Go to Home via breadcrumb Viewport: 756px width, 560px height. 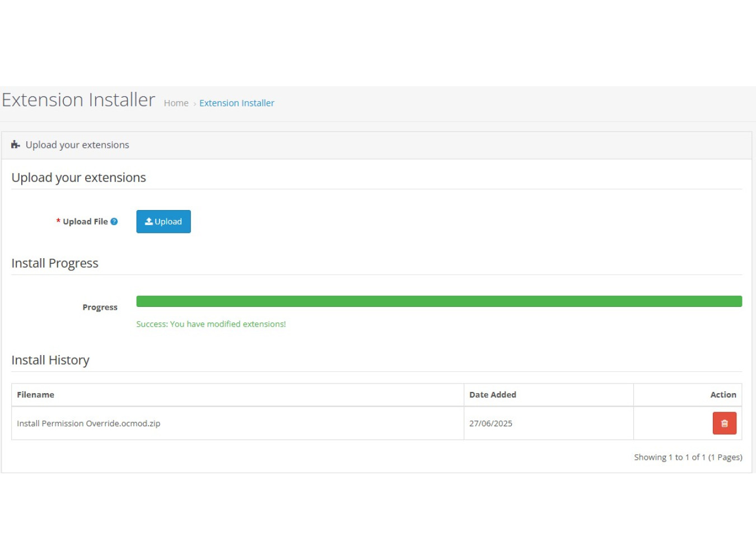click(x=176, y=103)
